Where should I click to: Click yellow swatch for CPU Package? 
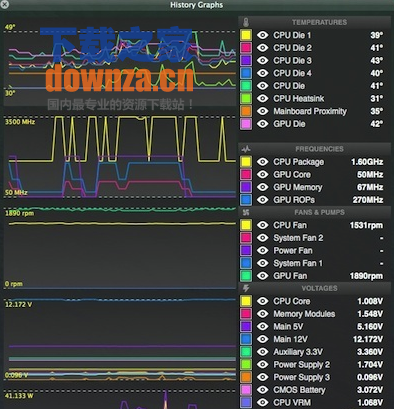click(x=246, y=162)
